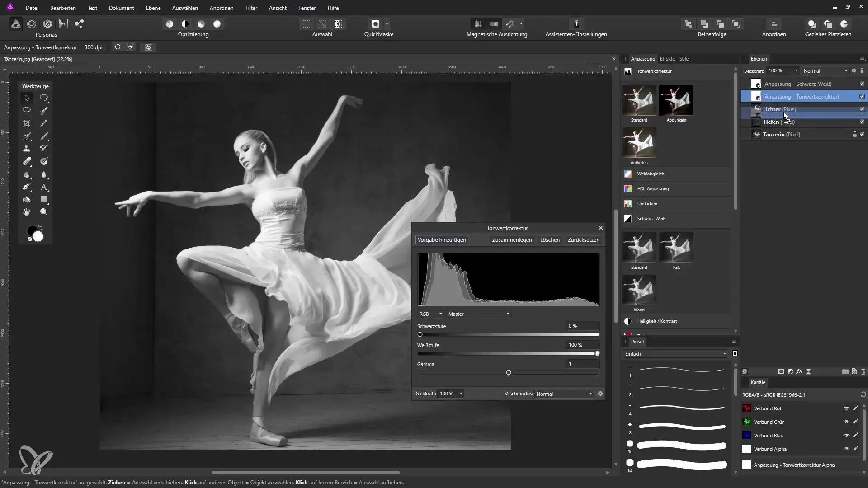Viewport: 868px width, 488px height.
Task: Open the Filter menu
Action: coord(251,8)
